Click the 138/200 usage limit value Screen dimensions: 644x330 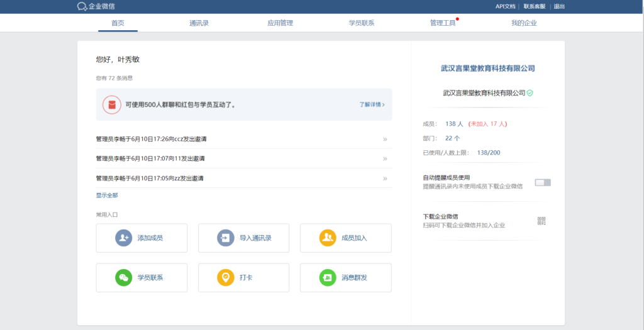pos(489,153)
